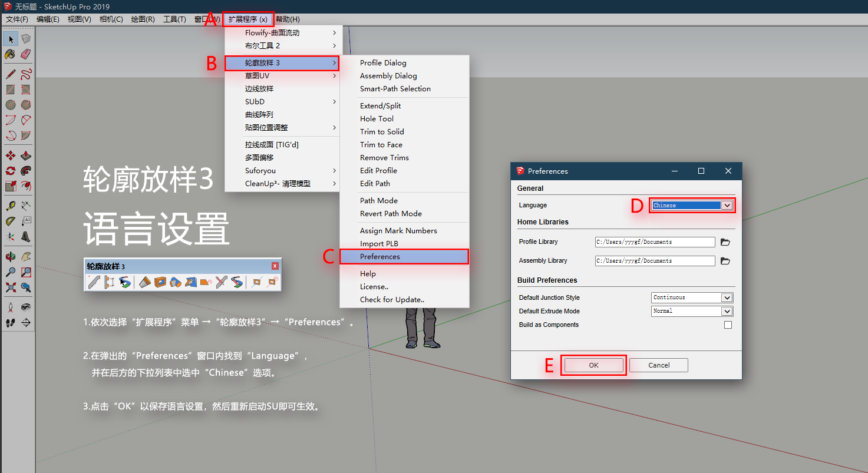Toggle the Build as Components checkbox
This screenshot has height=473, width=868.
coord(728,325)
